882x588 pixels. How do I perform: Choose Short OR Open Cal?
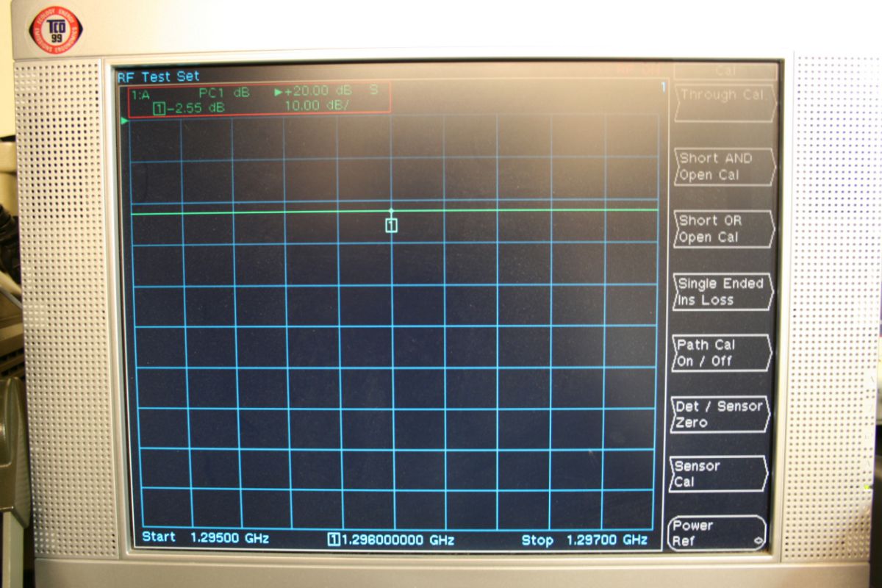pyautogui.click(x=723, y=229)
